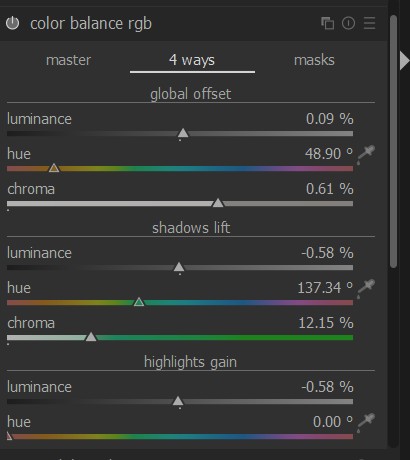This screenshot has width=410, height=460.
Task: Click the 0.09 % global luminance value
Action: point(330,119)
